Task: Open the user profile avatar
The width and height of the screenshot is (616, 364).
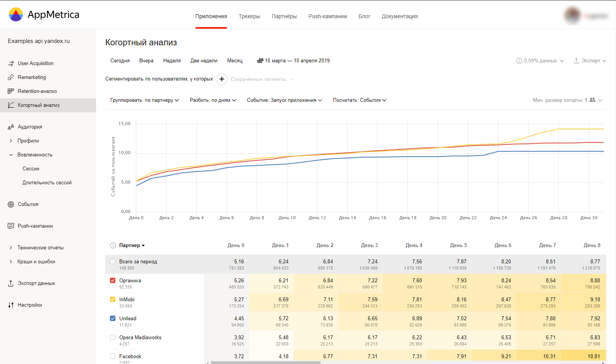Action: point(573,16)
